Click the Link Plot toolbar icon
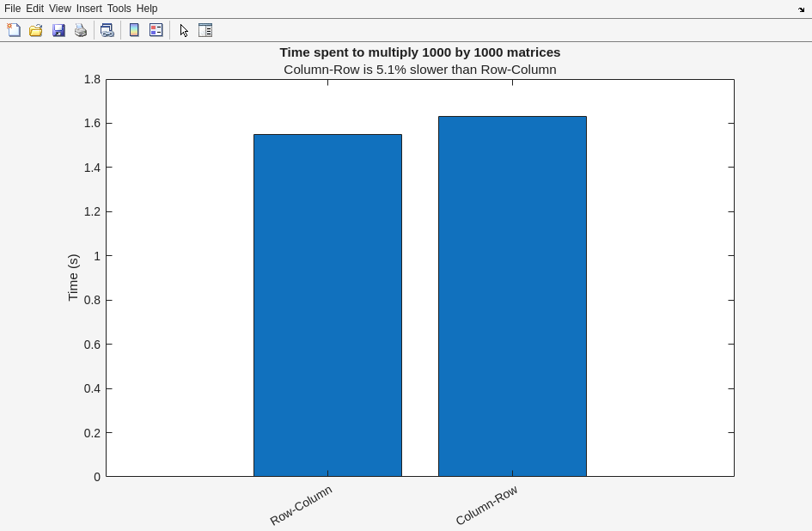 [107, 30]
